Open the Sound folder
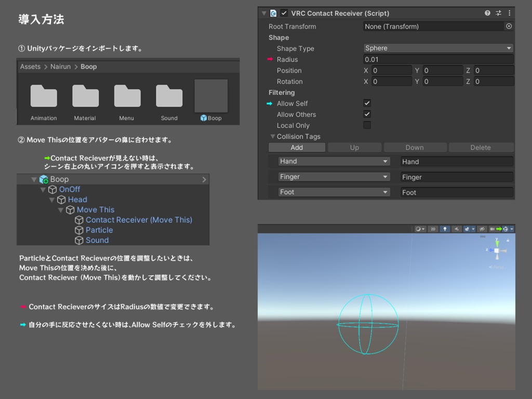 [x=169, y=96]
